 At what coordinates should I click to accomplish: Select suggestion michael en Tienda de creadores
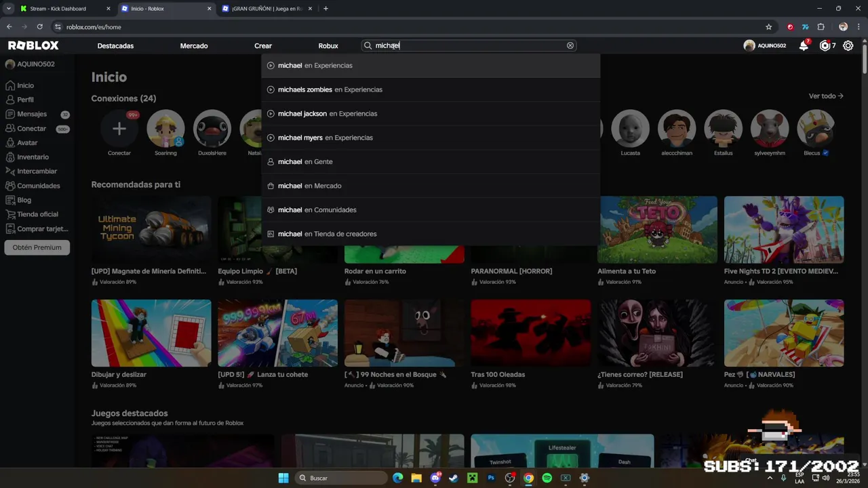[x=431, y=234]
